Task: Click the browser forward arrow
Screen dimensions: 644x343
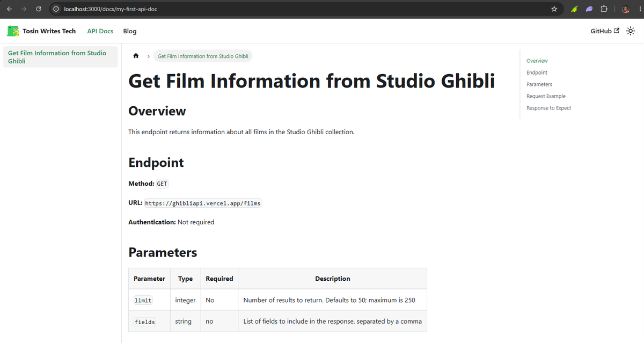Action: 24,9
